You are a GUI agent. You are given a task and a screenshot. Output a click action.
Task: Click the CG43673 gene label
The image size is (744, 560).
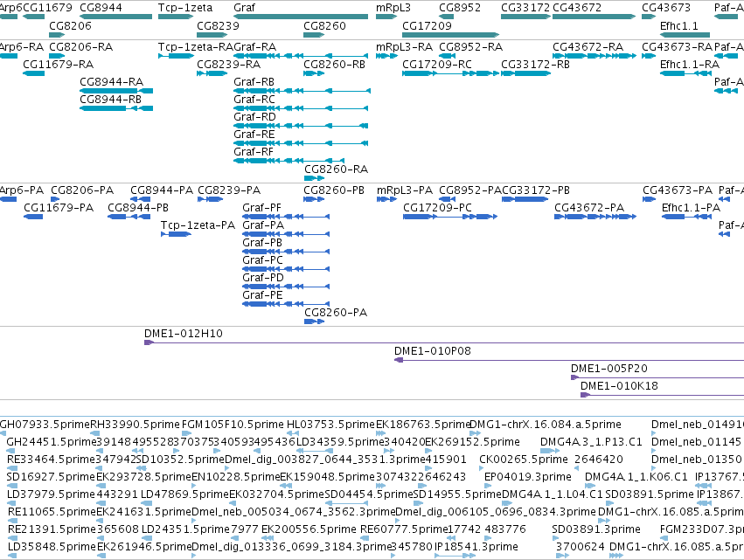665,8
